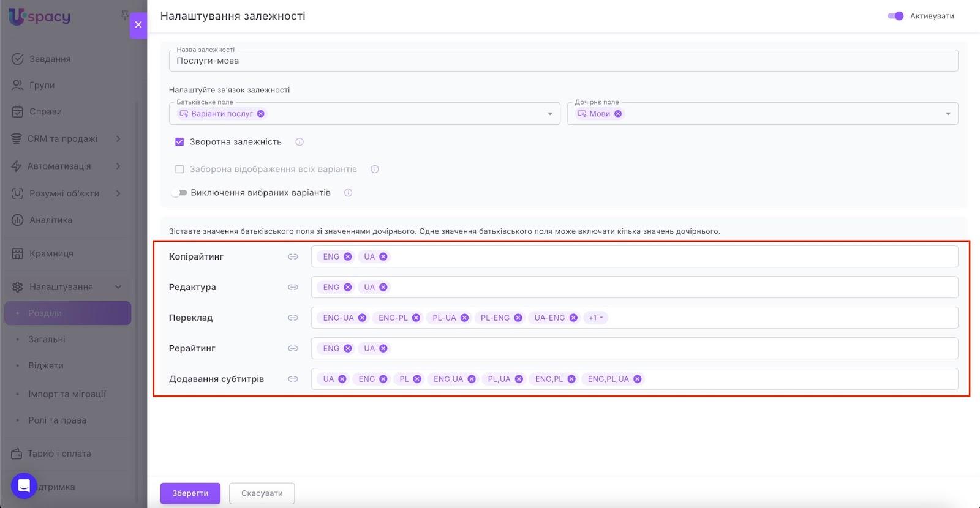This screenshot has width=980, height=508.
Task: Open the support chat bubble
Action: [x=24, y=486]
